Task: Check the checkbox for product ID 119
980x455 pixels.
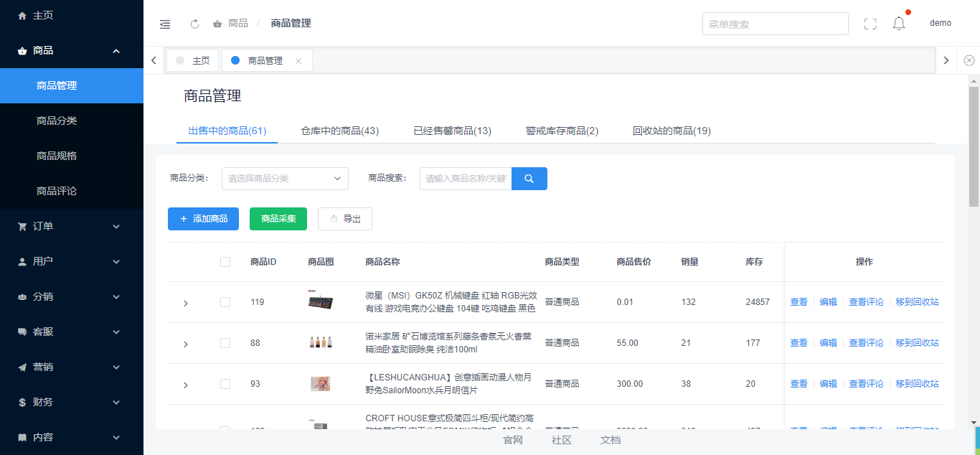Action: coord(225,302)
